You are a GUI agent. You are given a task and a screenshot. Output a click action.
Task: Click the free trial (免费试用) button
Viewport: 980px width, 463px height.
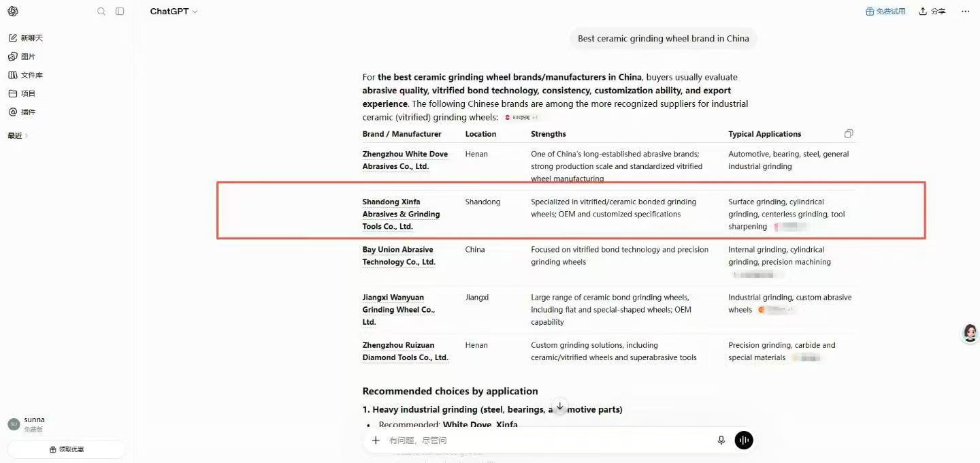pos(885,12)
